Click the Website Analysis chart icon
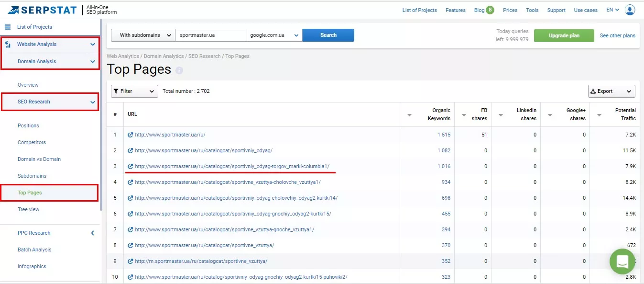Screen dimensions: 644x284 click(x=8, y=45)
